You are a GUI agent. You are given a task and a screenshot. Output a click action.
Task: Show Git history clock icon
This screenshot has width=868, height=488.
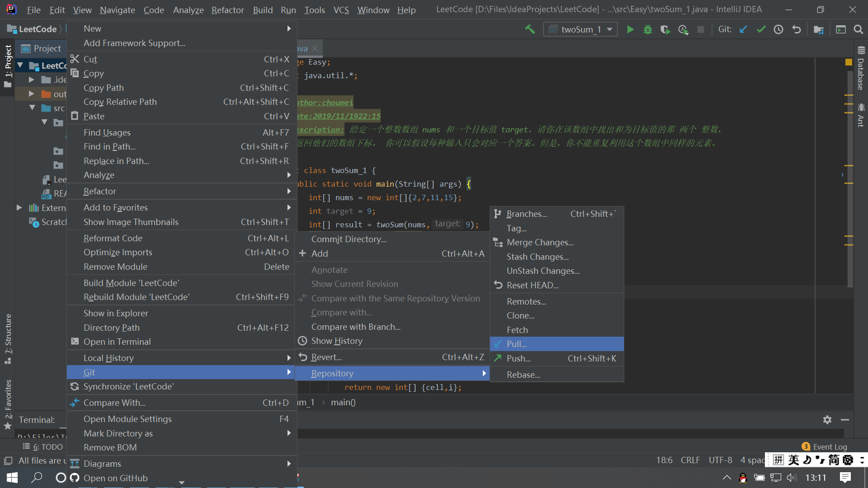(x=778, y=29)
